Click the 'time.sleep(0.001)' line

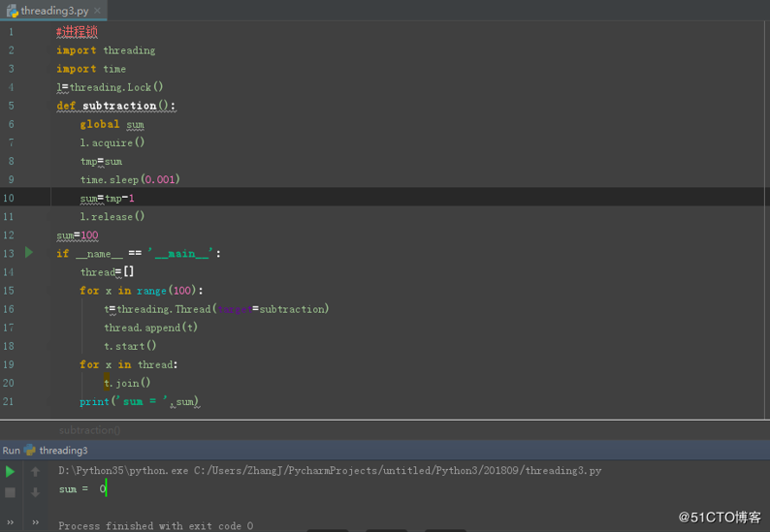click(130, 179)
